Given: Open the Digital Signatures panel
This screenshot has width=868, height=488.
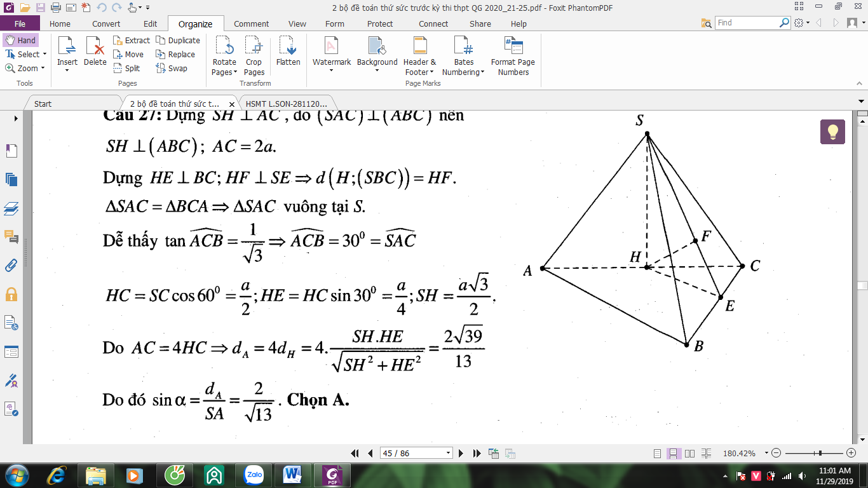Looking at the screenshot, I should [11, 380].
